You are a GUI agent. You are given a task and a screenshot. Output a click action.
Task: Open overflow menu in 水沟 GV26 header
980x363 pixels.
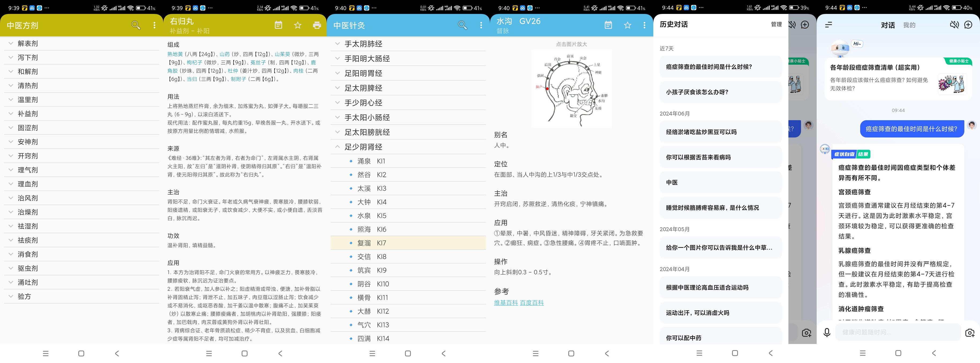(644, 25)
